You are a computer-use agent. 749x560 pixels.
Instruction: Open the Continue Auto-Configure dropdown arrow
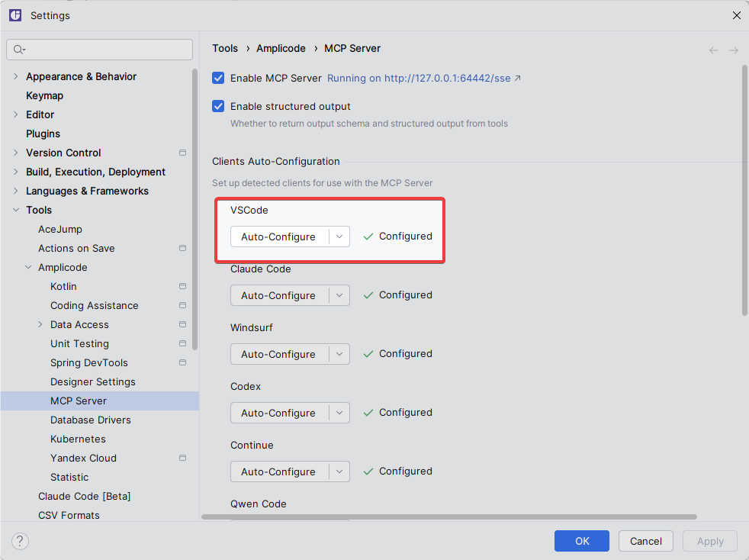tap(339, 471)
